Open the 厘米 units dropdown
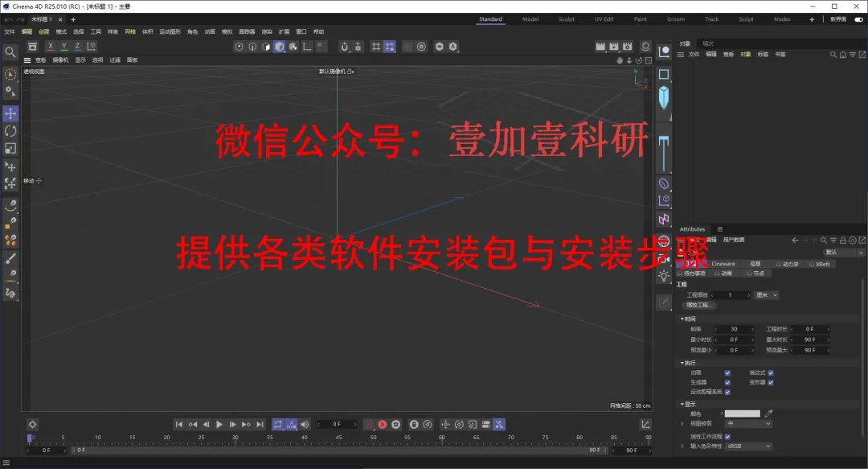The image size is (868, 469). point(767,295)
